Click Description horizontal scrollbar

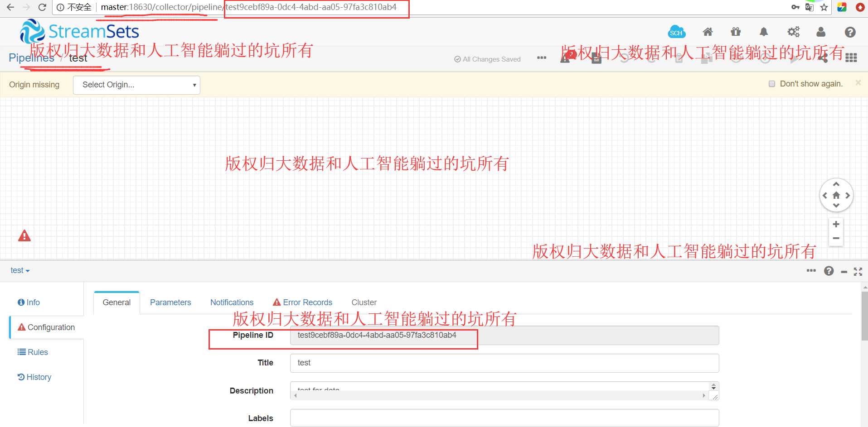500,395
